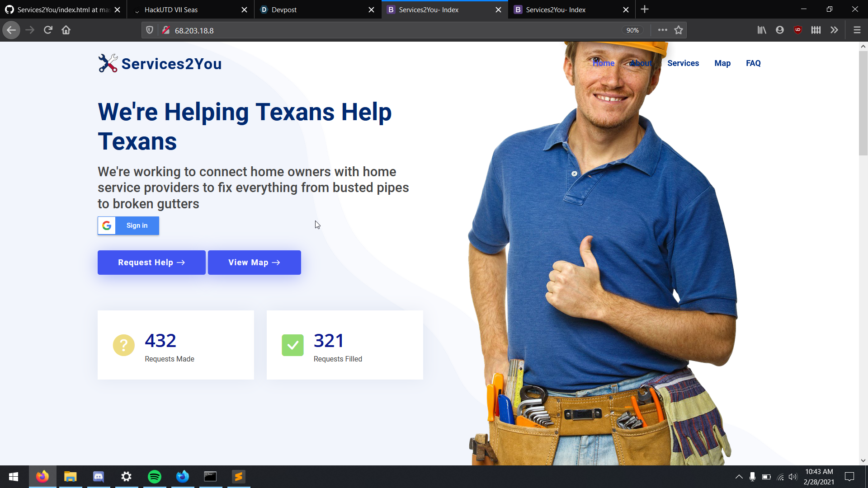The image size is (868, 488).
Task: Click the Request Help button
Action: (151, 263)
